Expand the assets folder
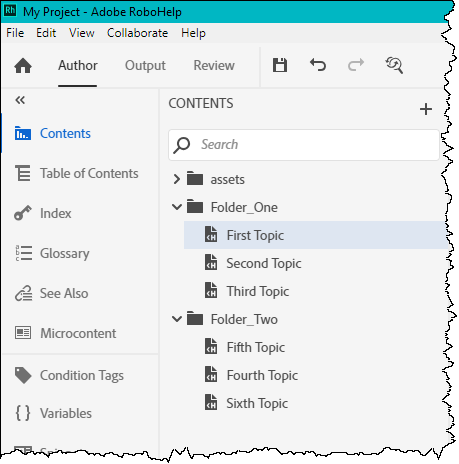Image resolution: width=459 pixels, height=464 pixels. point(177,179)
